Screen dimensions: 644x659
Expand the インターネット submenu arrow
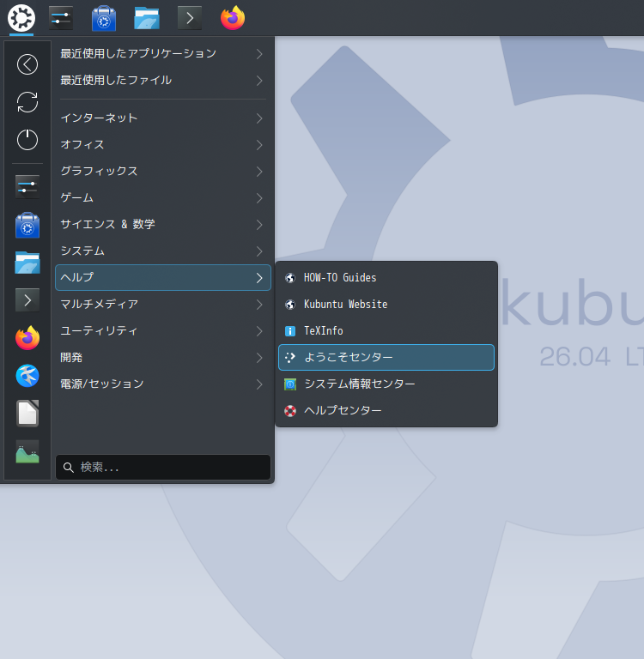[259, 118]
